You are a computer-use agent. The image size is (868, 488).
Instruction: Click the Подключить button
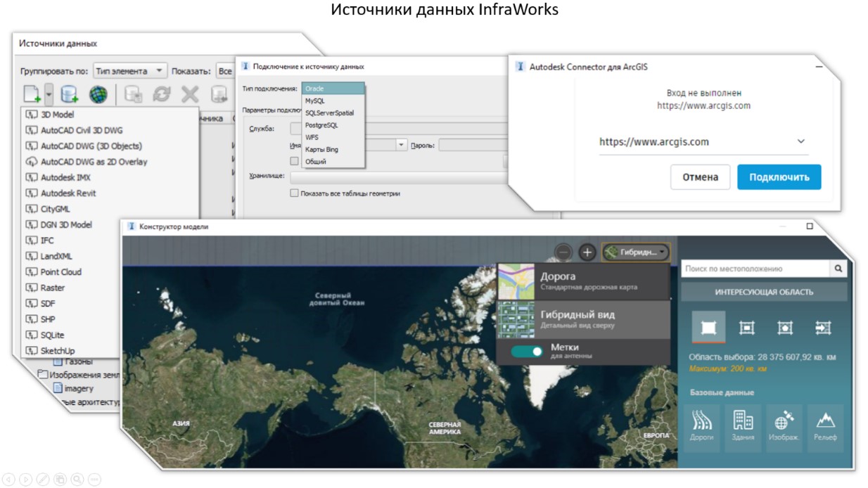(x=779, y=177)
